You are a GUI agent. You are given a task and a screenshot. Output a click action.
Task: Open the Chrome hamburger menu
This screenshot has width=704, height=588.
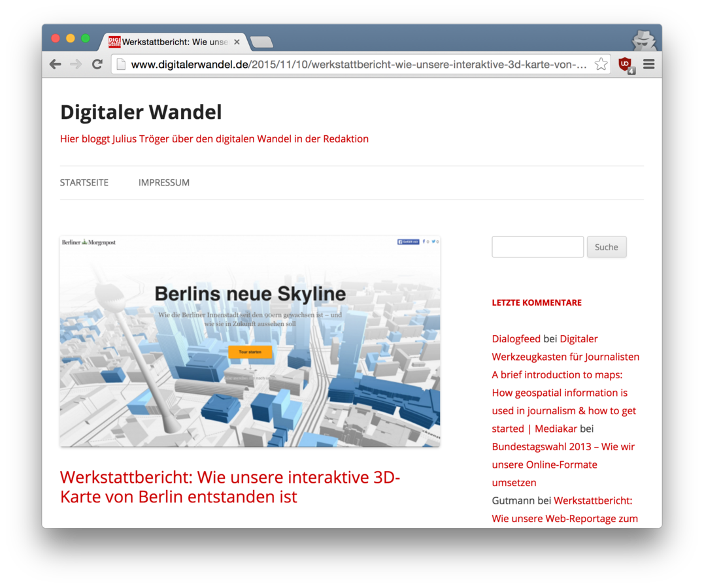[x=649, y=64]
